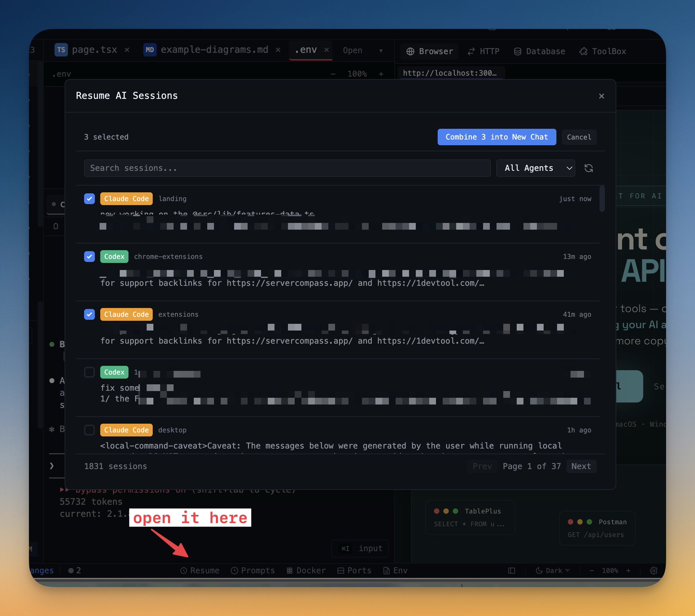Viewport: 695px width, 616px height.
Task: Close the Resume AI Sessions dialog
Action: pyautogui.click(x=601, y=96)
